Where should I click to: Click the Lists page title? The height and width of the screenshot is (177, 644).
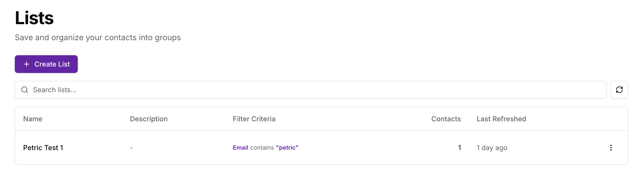tap(34, 18)
